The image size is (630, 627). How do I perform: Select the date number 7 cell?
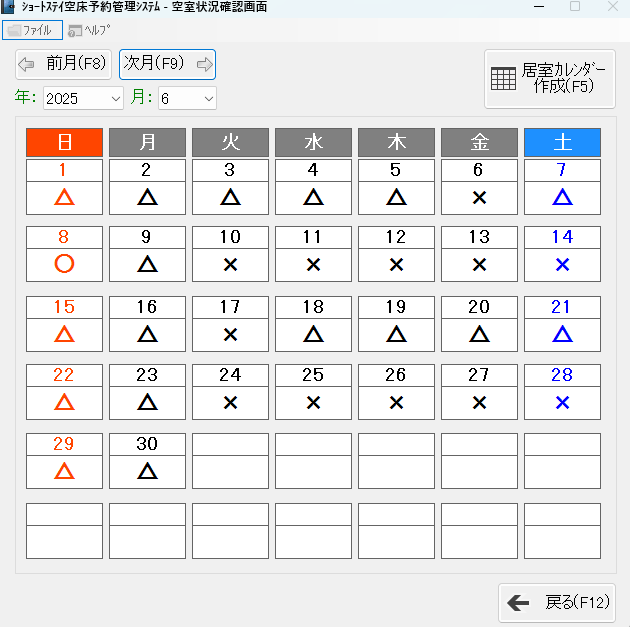click(562, 170)
